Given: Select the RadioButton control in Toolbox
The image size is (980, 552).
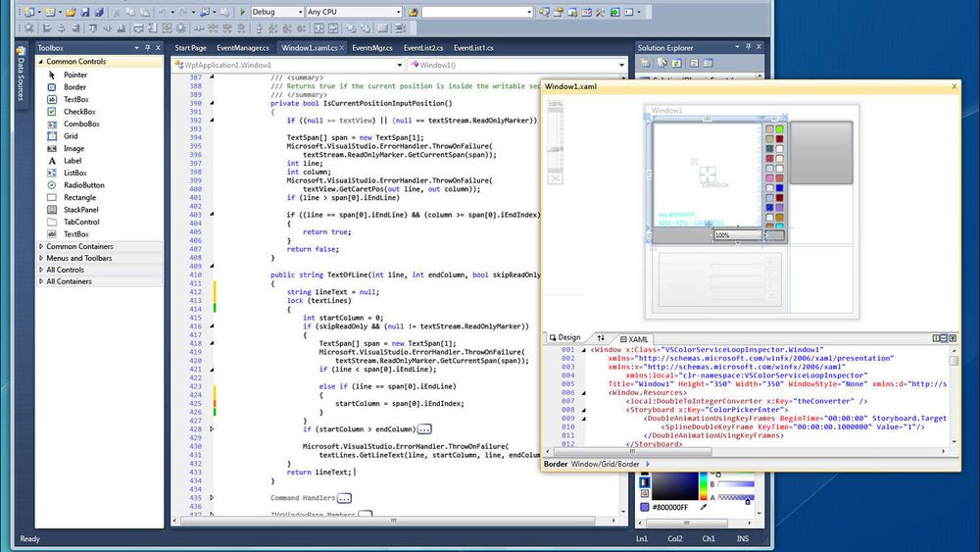Looking at the screenshot, I should (x=83, y=185).
